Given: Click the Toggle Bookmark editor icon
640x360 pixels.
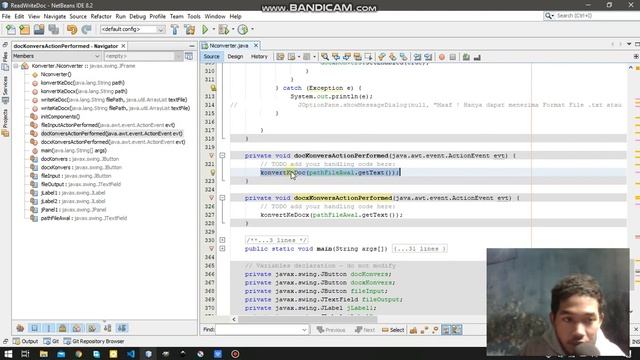Looking at the screenshot, I should pyautogui.click(x=404, y=57).
